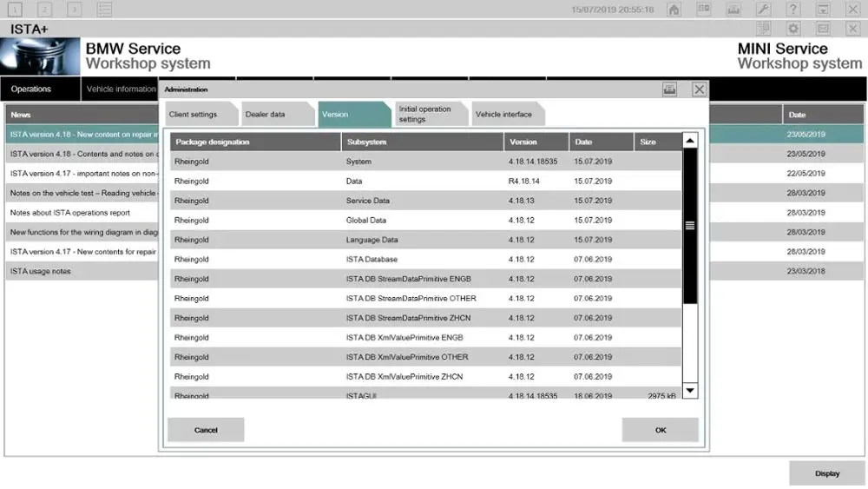868x489 pixels.
Task: Click the Display button
Action: 827,473
